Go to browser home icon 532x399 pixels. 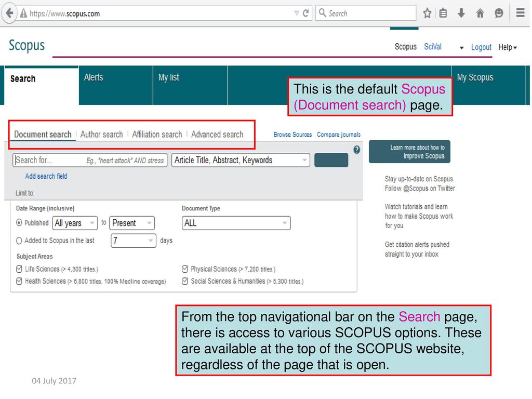[x=480, y=13]
